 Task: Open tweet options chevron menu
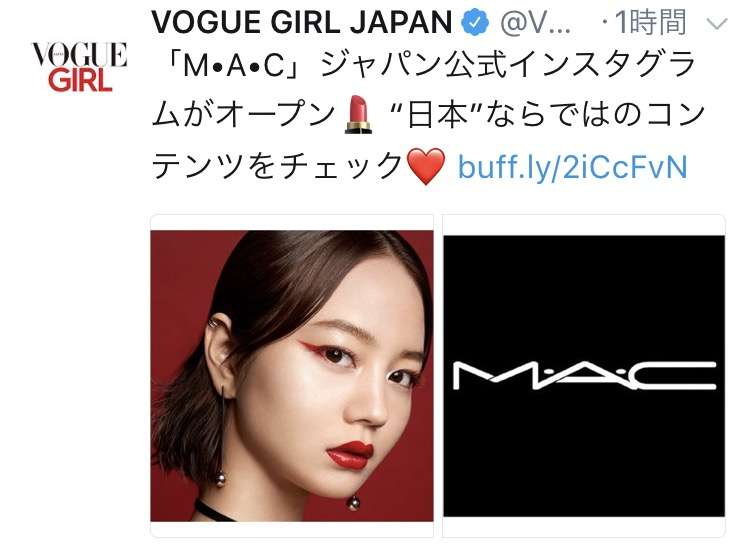click(x=717, y=23)
